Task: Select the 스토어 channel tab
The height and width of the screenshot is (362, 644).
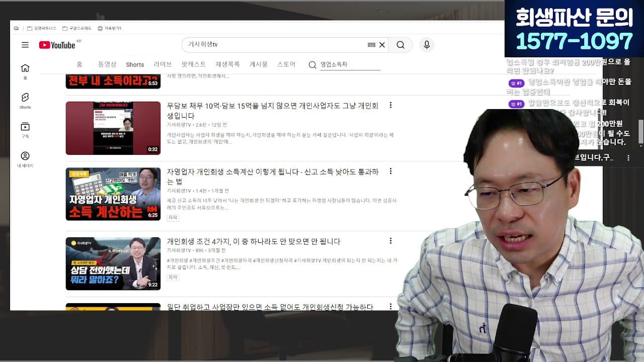Action: [x=286, y=64]
